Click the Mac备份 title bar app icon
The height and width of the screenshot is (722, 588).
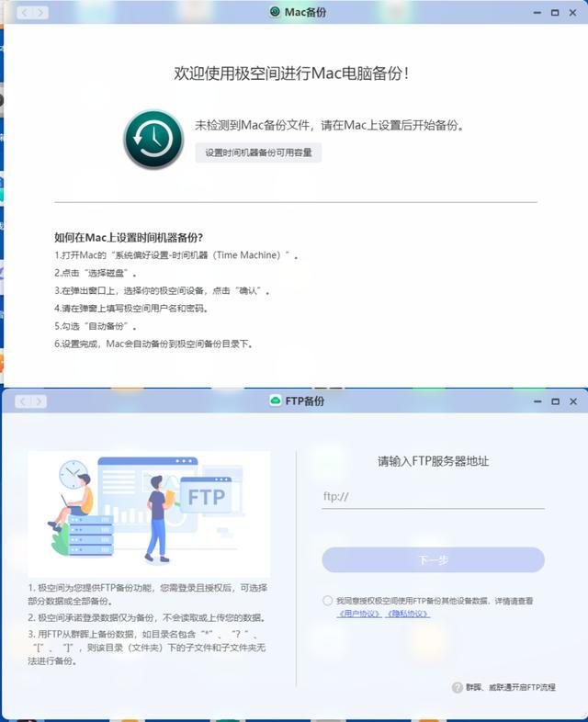275,12
